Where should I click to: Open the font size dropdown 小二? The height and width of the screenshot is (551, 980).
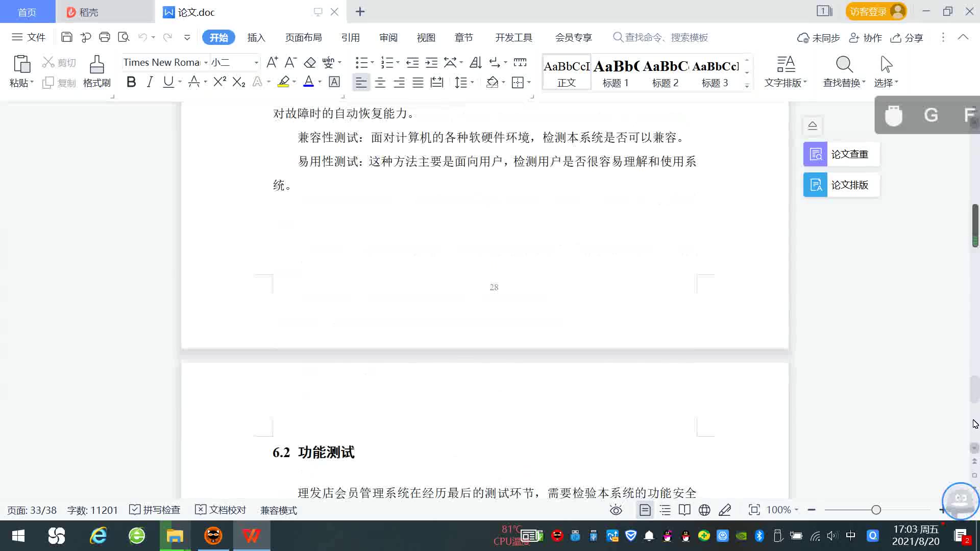(256, 63)
